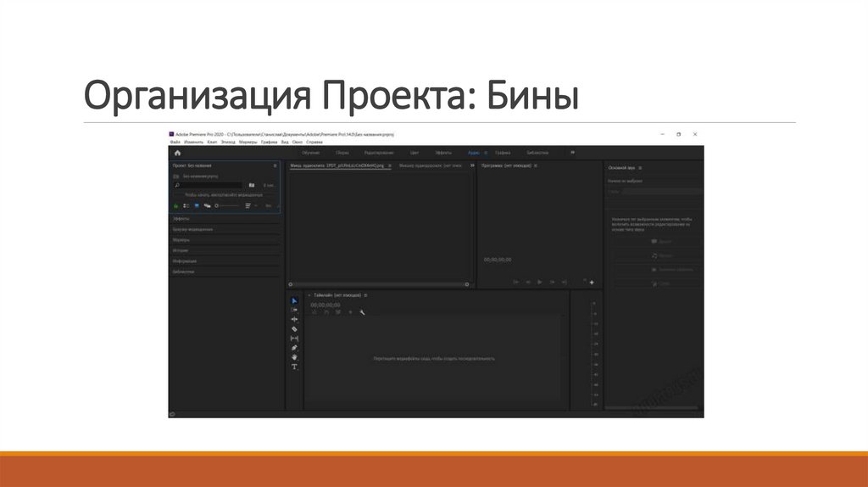Click the audio mixer horizontal scrollbar
This screenshot has width=868, height=487.
pos(379,284)
